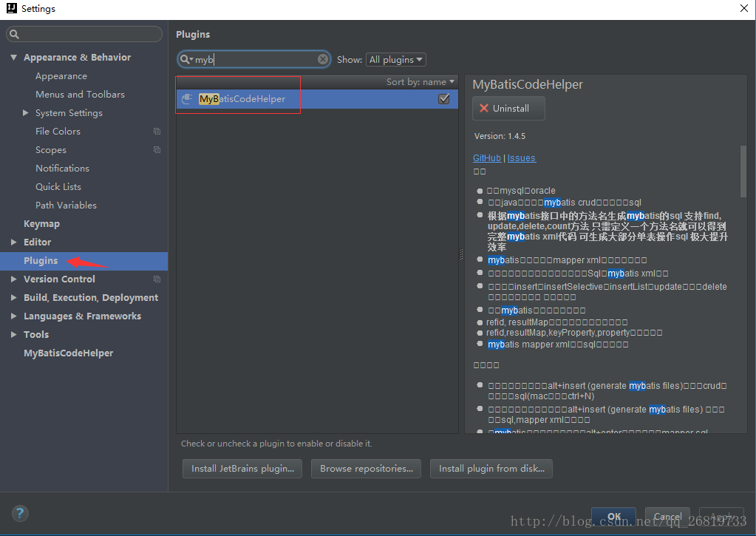Open Notifications settings
Viewport: 756px width, 536px height.
point(62,169)
